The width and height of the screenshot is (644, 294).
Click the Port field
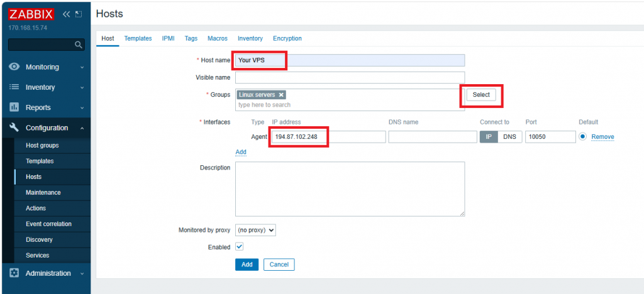tap(550, 137)
